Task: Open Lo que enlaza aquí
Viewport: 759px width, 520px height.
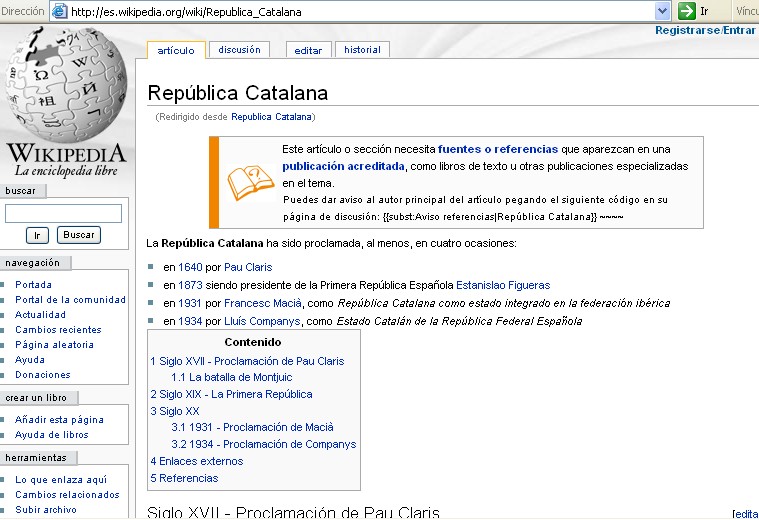Action: pos(61,480)
